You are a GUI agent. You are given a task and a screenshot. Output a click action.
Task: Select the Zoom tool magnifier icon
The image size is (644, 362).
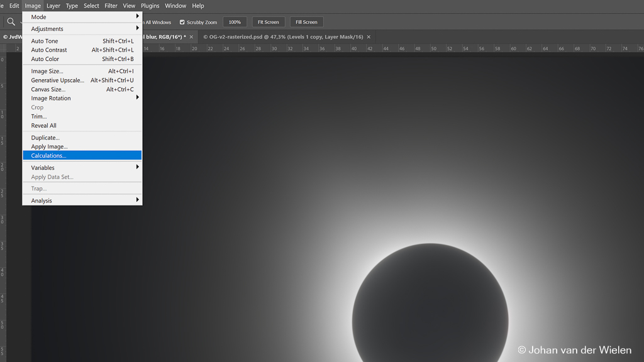click(x=11, y=22)
